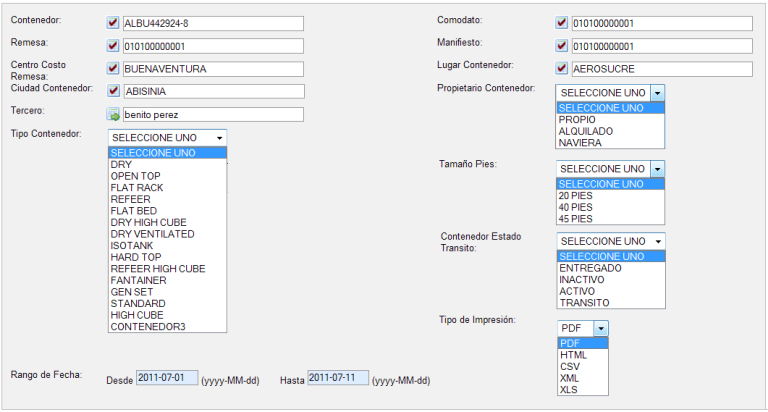Focus the Tercero name field

(x=211, y=115)
